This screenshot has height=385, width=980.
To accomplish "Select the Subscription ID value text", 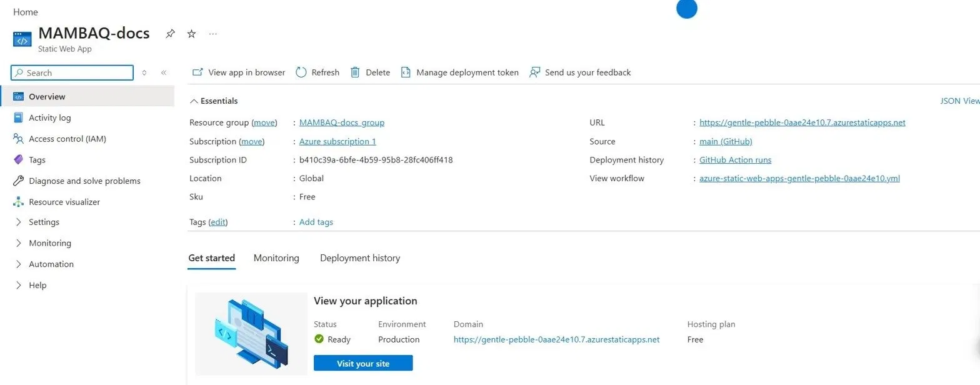I will coord(376,160).
